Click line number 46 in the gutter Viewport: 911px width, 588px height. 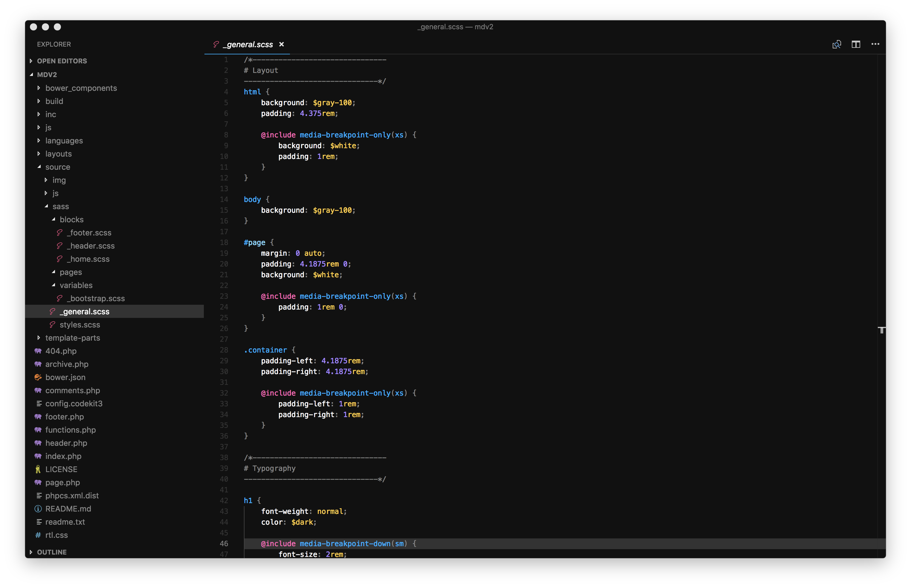[x=224, y=544]
